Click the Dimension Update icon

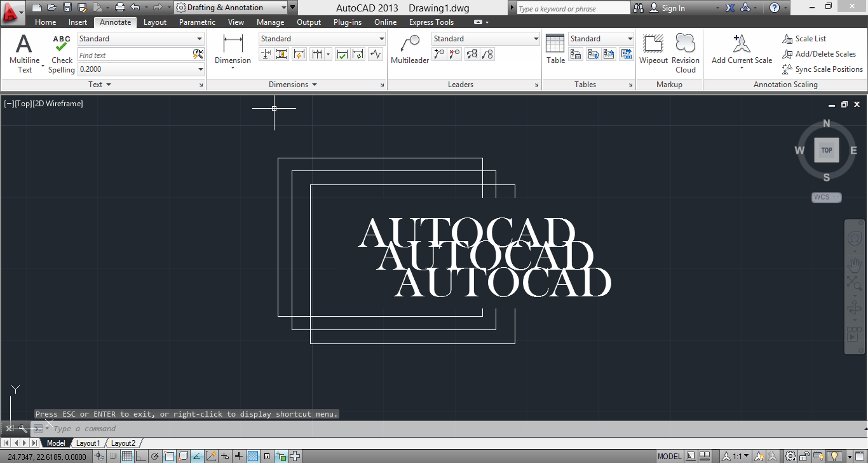[x=358, y=54]
